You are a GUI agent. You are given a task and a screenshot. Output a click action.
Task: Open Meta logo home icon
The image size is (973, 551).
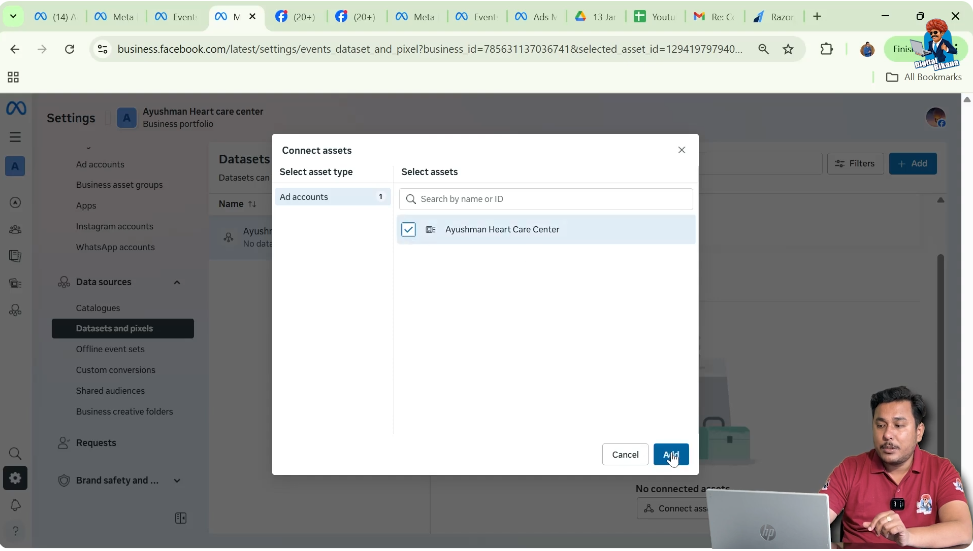click(16, 109)
